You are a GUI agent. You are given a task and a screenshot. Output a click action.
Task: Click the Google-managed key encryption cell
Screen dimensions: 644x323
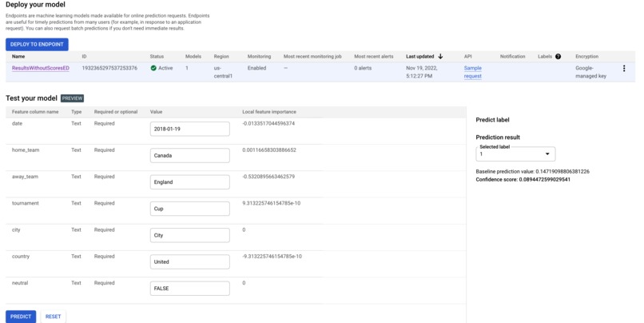click(x=590, y=72)
